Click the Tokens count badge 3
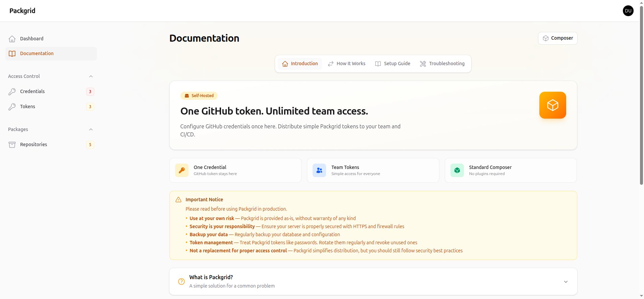This screenshot has width=644, height=299. [x=90, y=107]
